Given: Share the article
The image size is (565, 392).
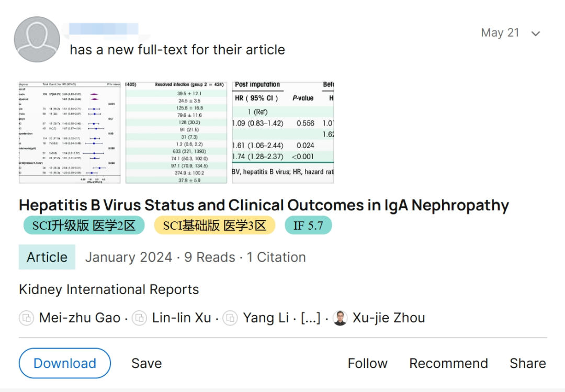Looking at the screenshot, I should click(528, 363).
